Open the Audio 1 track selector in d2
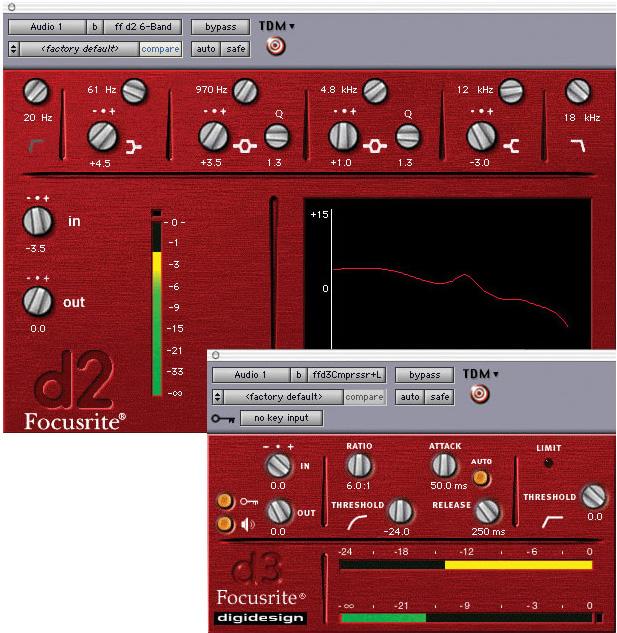Viewport: 617px width, 633px height. [x=47, y=27]
